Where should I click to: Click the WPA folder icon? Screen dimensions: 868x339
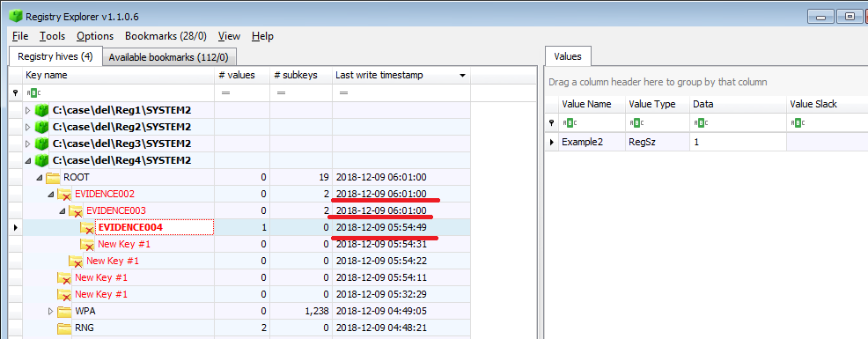(x=64, y=312)
